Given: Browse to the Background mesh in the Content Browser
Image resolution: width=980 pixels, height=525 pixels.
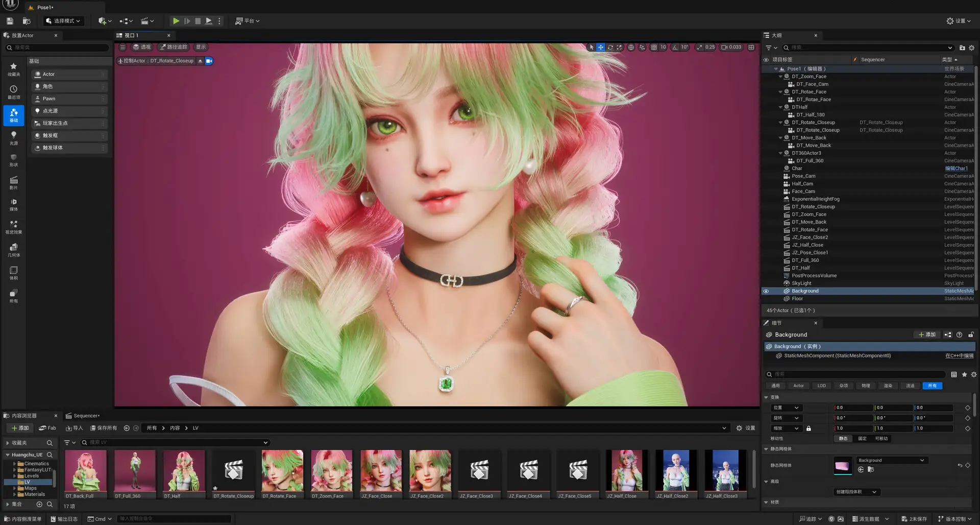Looking at the screenshot, I should pos(871,469).
